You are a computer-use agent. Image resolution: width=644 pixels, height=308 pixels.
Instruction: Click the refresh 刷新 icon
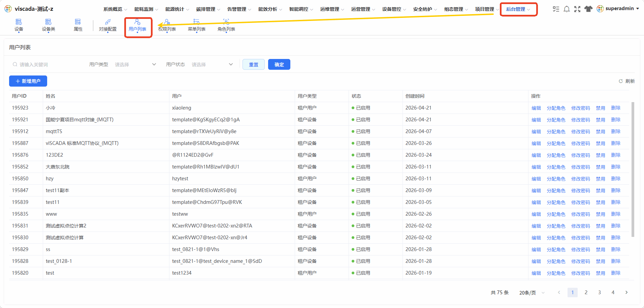[621, 81]
